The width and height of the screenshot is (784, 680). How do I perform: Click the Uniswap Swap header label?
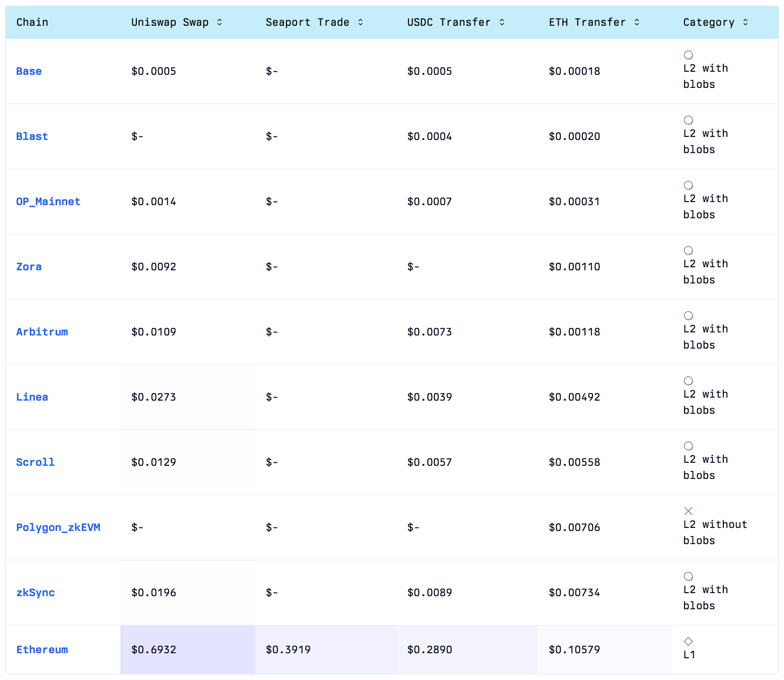tap(170, 22)
